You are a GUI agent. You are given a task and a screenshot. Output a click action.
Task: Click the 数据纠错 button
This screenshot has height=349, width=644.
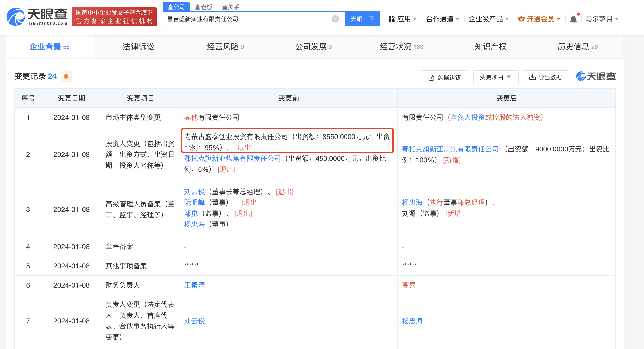click(x=444, y=77)
